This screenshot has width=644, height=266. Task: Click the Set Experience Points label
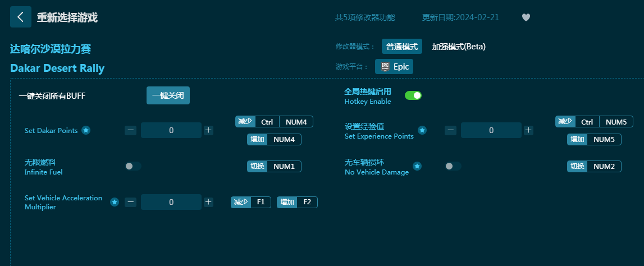tap(379, 136)
